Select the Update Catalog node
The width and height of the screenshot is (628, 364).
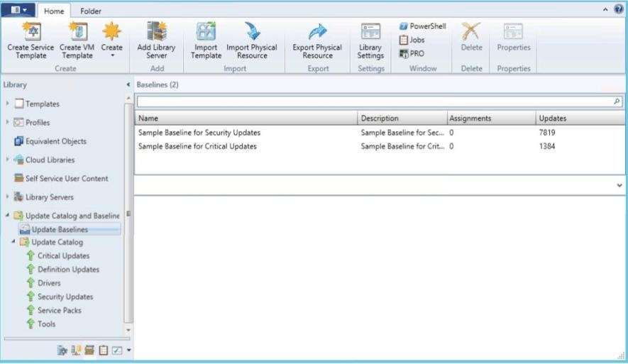(57, 242)
